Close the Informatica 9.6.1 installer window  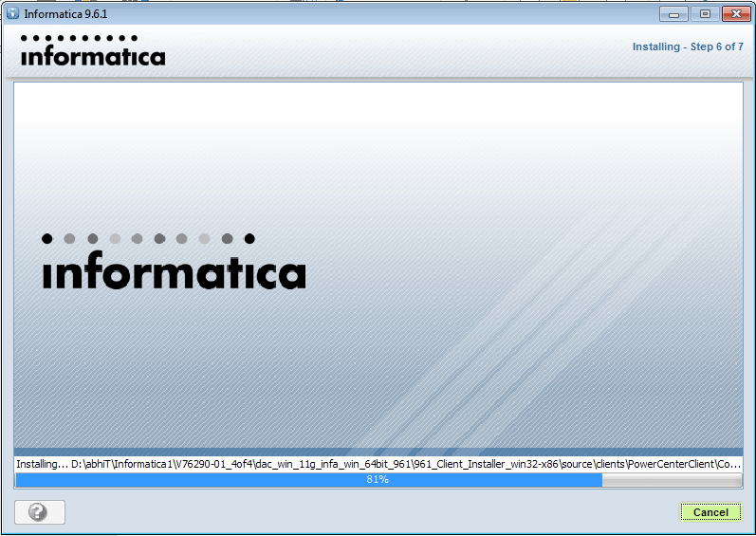pos(736,14)
